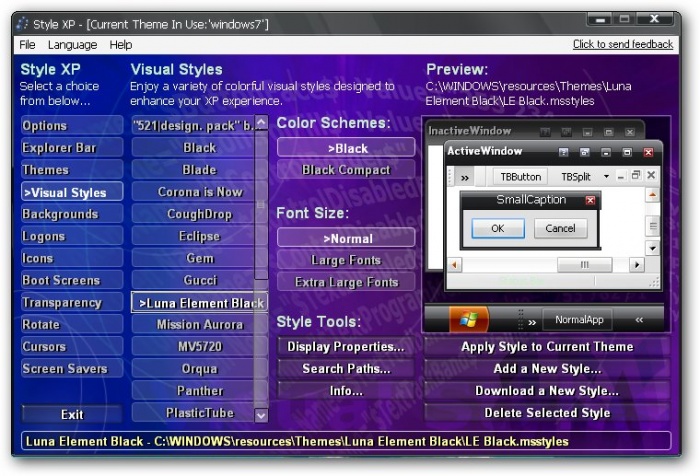Screen dimensions: 700x476
Task: Choose the Normal font size
Action: [x=346, y=238]
